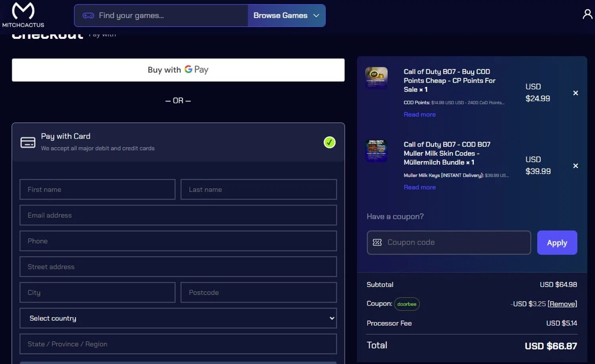Viewport: 595px width, 364px height.
Task: Open the user account icon
Action: coord(587,14)
